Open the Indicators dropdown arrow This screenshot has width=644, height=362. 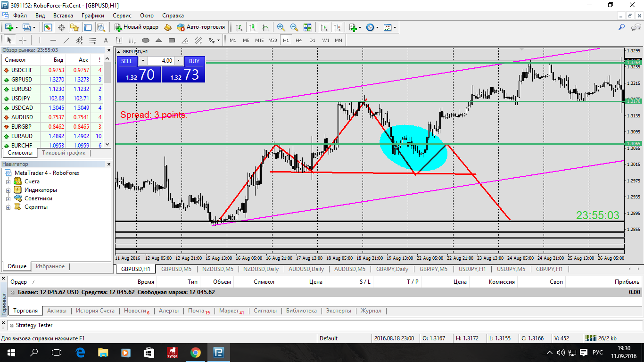coord(360,27)
